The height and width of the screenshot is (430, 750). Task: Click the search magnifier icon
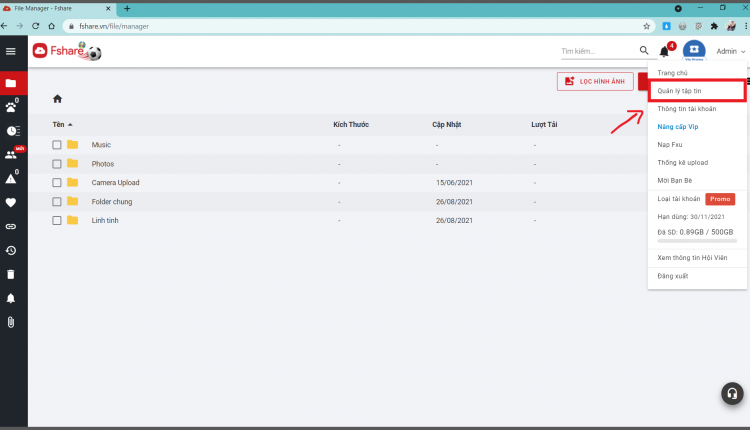pyautogui.click(x=644, y=50)
